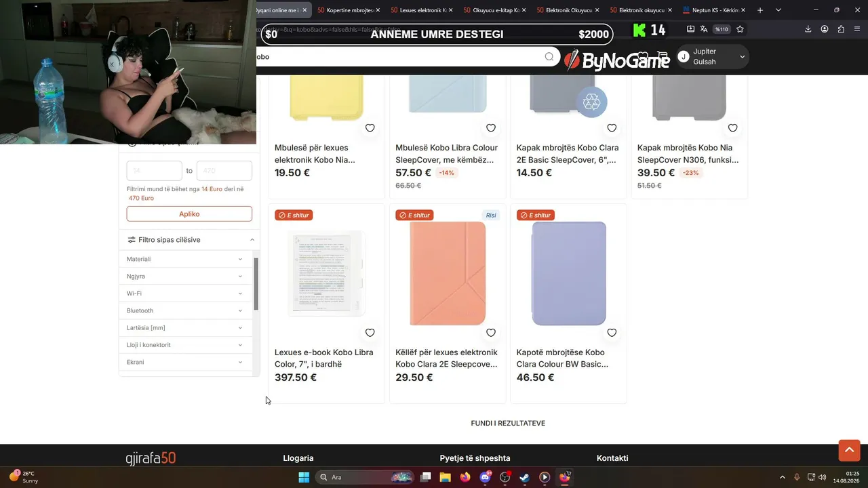Viewport: 868px width, 488px height.
Task: Click the %110 zoom level indicator
Action: click(722, 29)
